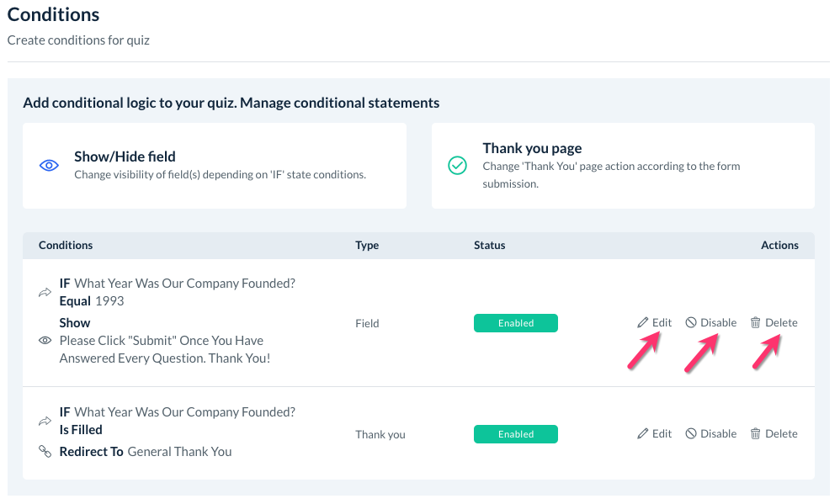
Task: Click the 'General Thank You' redirect target
Action: coord(179,452)
